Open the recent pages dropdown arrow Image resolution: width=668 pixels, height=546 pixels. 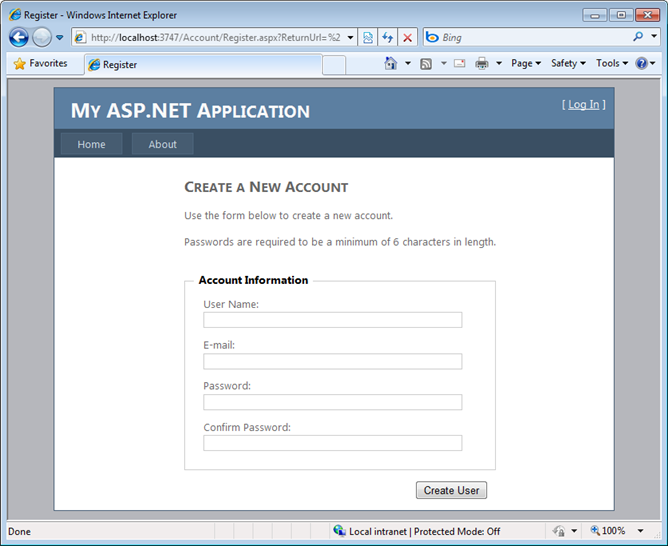pos(60,37)
